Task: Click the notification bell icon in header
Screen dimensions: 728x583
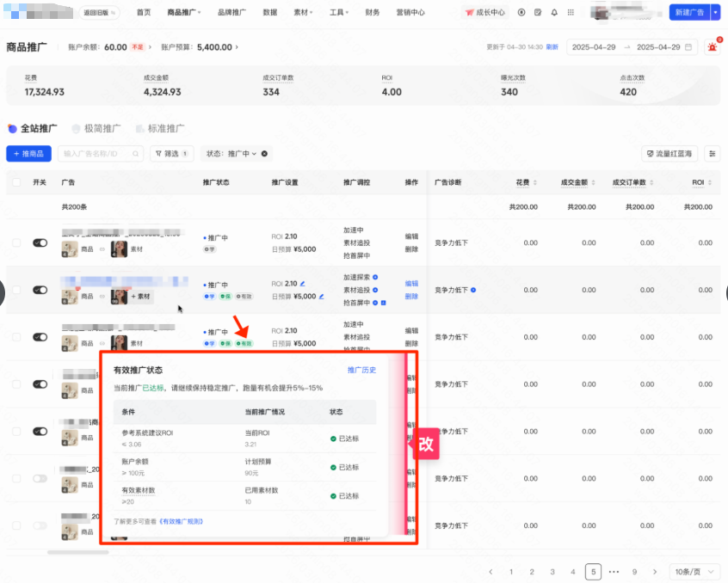Action: [x=554, y=13]
